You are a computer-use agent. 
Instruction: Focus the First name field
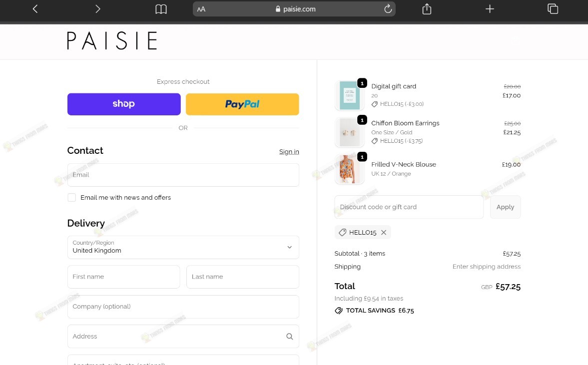[x=124, y=277]
